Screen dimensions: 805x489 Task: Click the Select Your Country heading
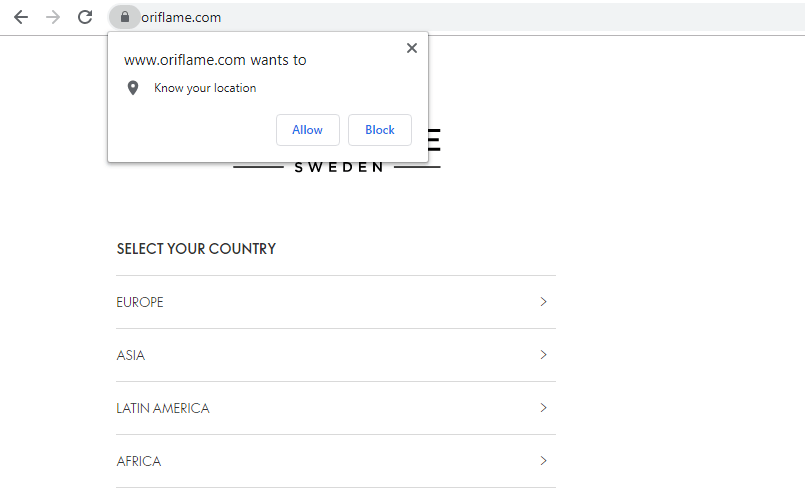coord(196,249)
